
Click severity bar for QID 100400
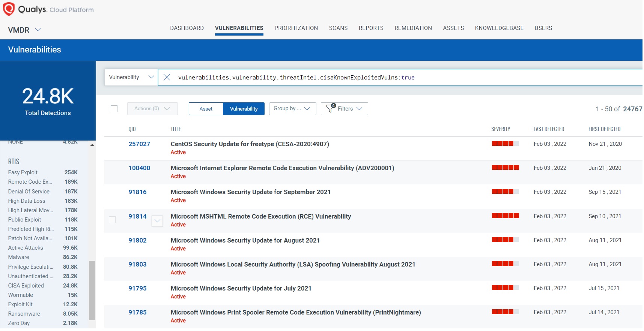[x=505, y=168]
